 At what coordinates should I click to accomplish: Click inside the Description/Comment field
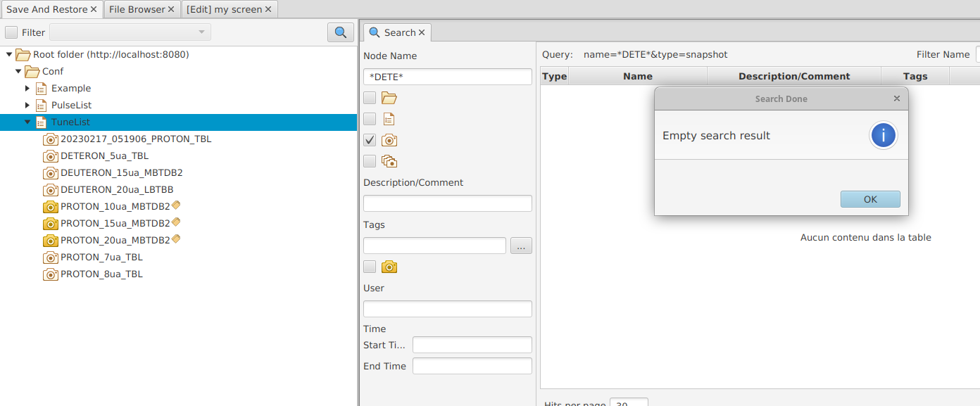pyautogui.click(x=447, y=203)
